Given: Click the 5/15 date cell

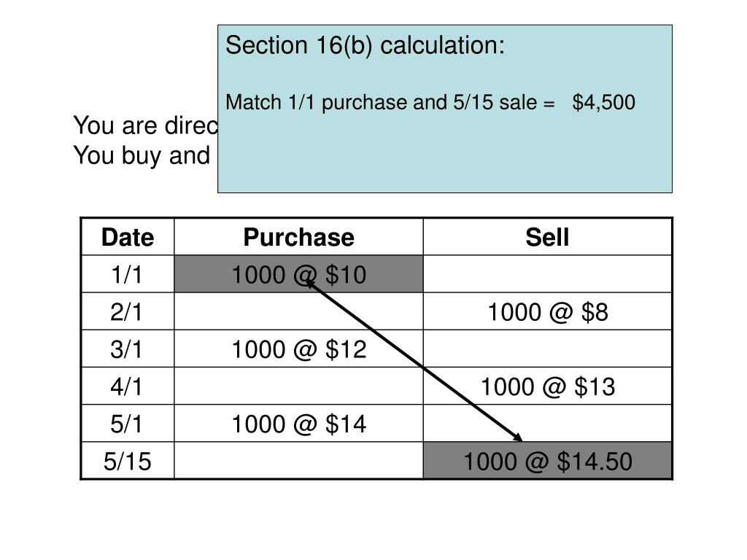Looking at the screenshot, I should 128,461.
